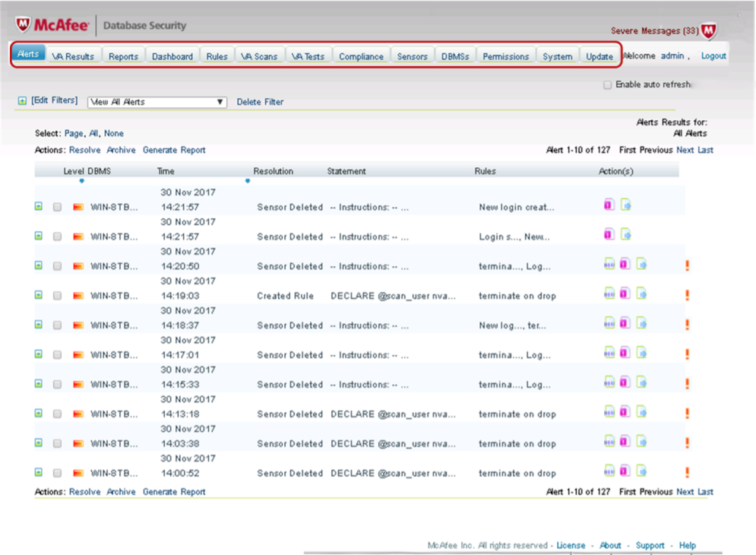756x555 pixels.
Task: Expand details of the 14:18:37 alert row
Action: click(x=39, y=325)
